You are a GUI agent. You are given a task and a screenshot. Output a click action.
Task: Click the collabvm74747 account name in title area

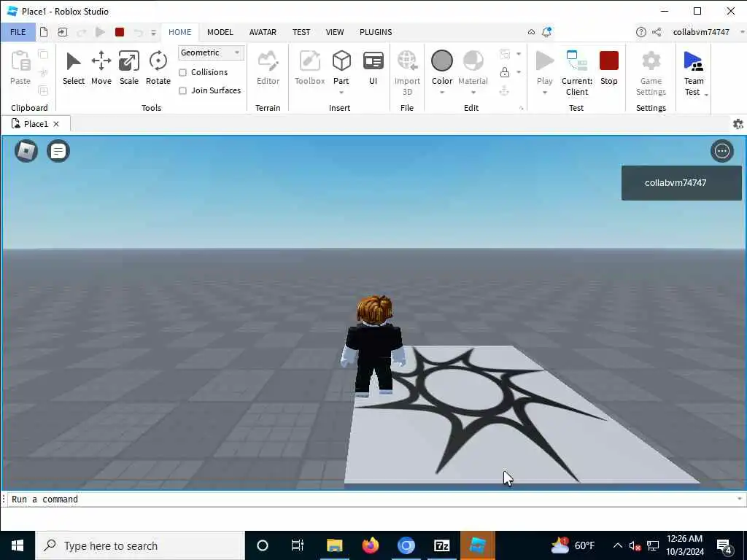click(x=701, y=32)
